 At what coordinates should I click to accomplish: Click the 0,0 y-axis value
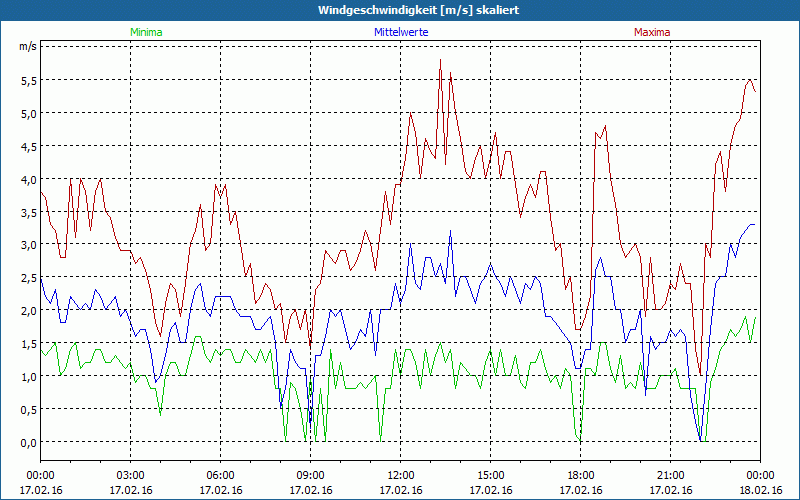29,442
